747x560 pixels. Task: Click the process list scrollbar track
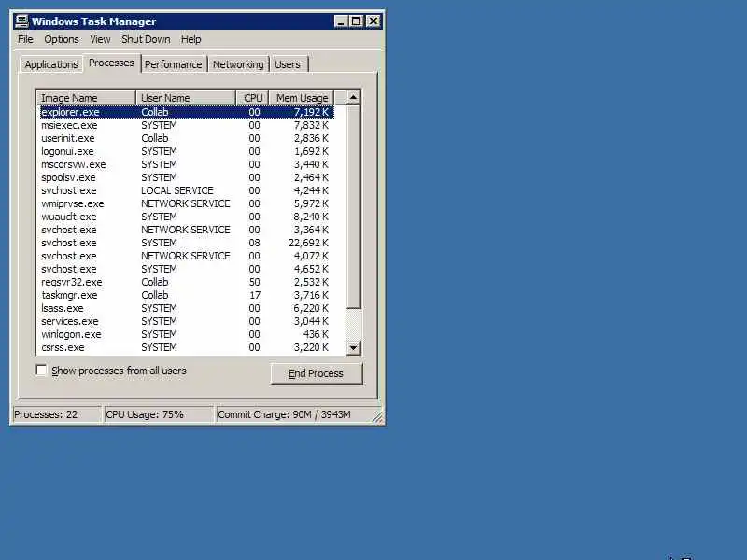tap(353, 325)
